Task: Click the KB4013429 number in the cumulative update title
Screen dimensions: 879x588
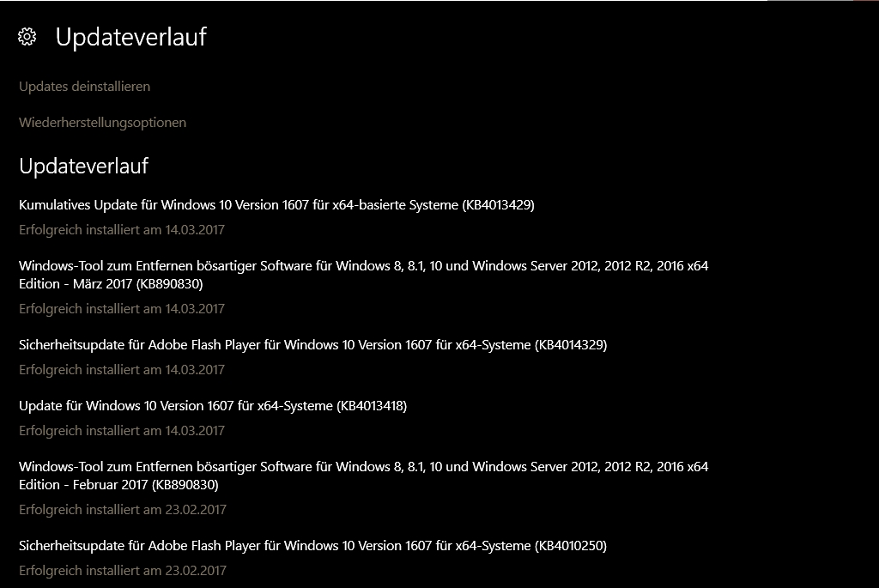Action: click(498, 205)
